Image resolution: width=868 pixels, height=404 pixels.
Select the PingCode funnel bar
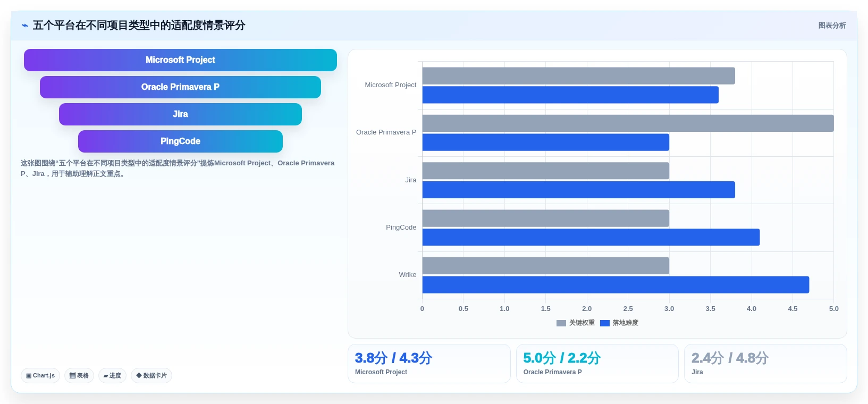180,141
